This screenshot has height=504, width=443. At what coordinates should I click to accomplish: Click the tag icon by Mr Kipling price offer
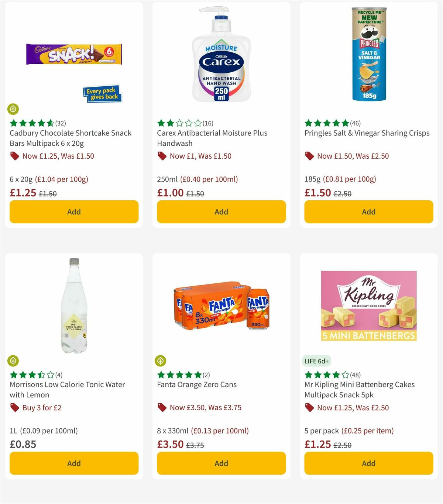309,408
